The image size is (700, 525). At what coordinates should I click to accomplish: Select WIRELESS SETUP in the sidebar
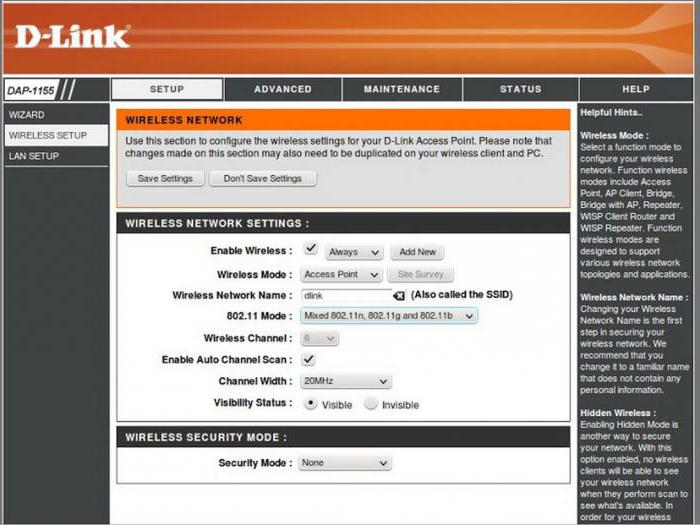tap(56, 135)
